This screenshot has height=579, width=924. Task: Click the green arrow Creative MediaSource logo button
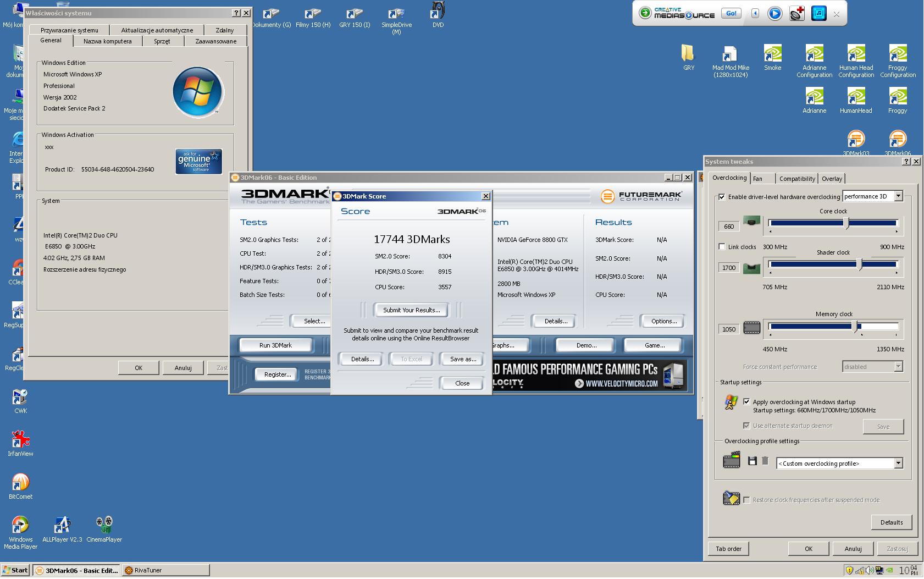tap(645, 13)
